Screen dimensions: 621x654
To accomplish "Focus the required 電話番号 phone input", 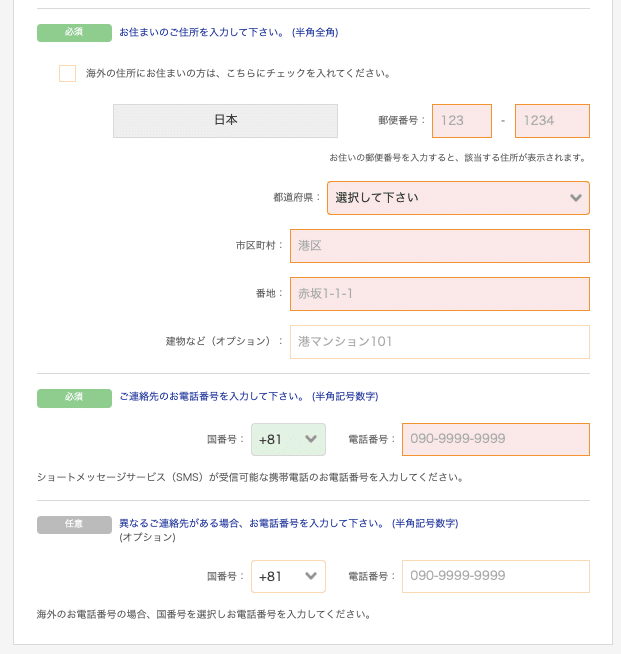I will (x=495, y=439).
